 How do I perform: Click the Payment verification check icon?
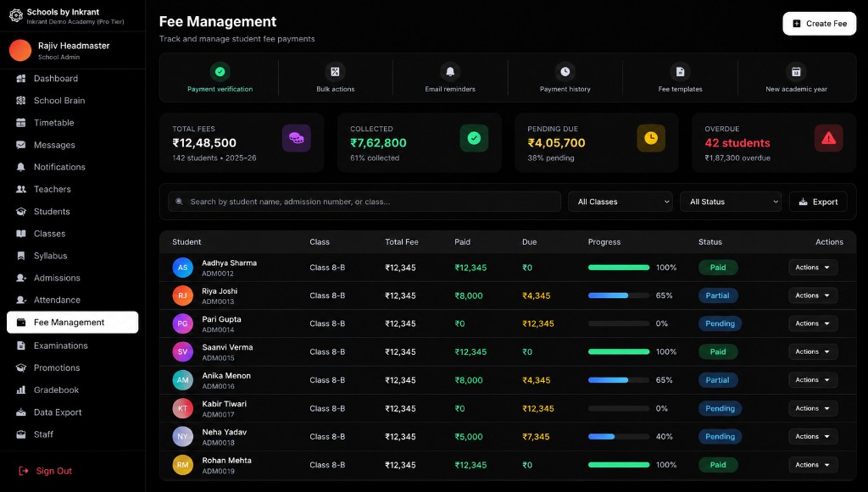220,71
